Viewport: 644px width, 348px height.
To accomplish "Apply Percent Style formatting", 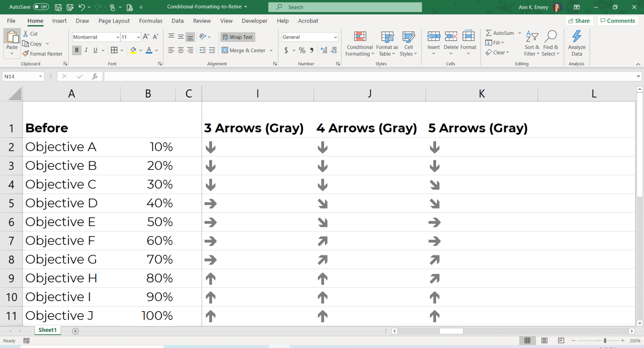I will tap(302, 50).
